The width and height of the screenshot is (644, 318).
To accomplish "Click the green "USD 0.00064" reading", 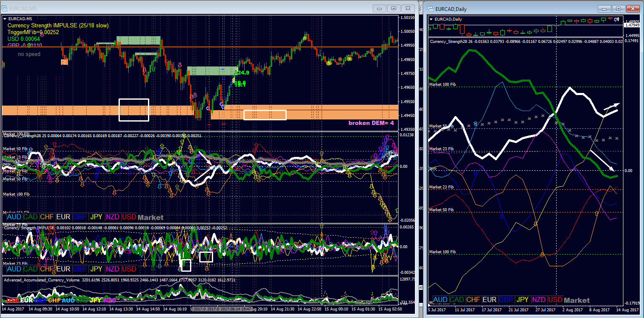I will tap(24, 39).
